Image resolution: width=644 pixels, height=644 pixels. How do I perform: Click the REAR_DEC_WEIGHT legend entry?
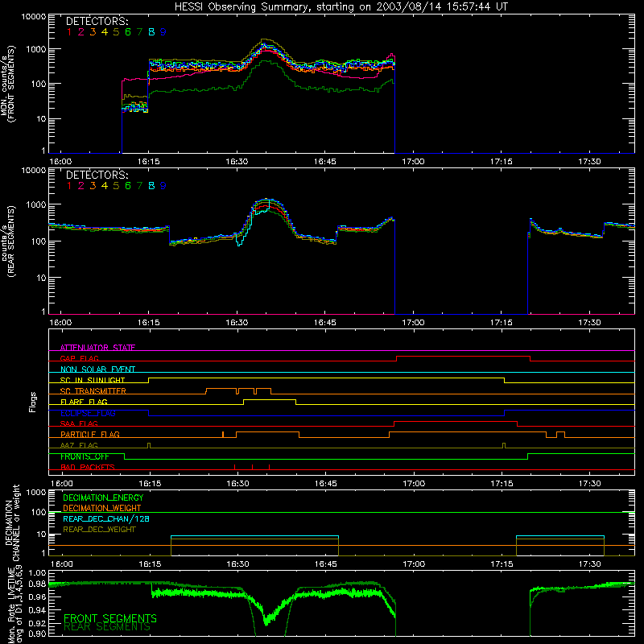(99, 530)
